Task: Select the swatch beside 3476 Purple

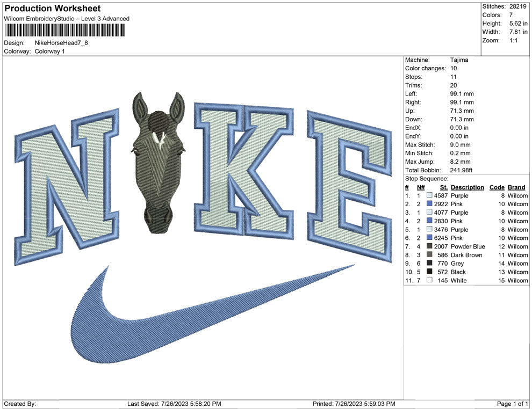Action: [x=429, y=229]
